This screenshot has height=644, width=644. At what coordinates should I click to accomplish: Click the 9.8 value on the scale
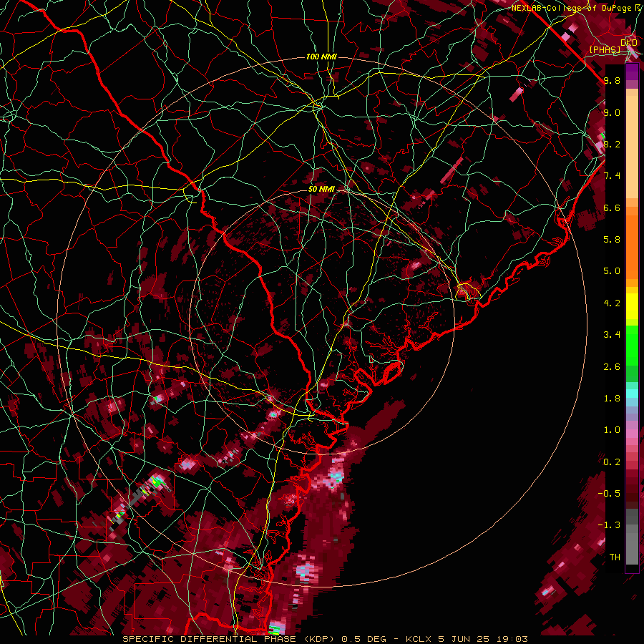click(612, 80)
